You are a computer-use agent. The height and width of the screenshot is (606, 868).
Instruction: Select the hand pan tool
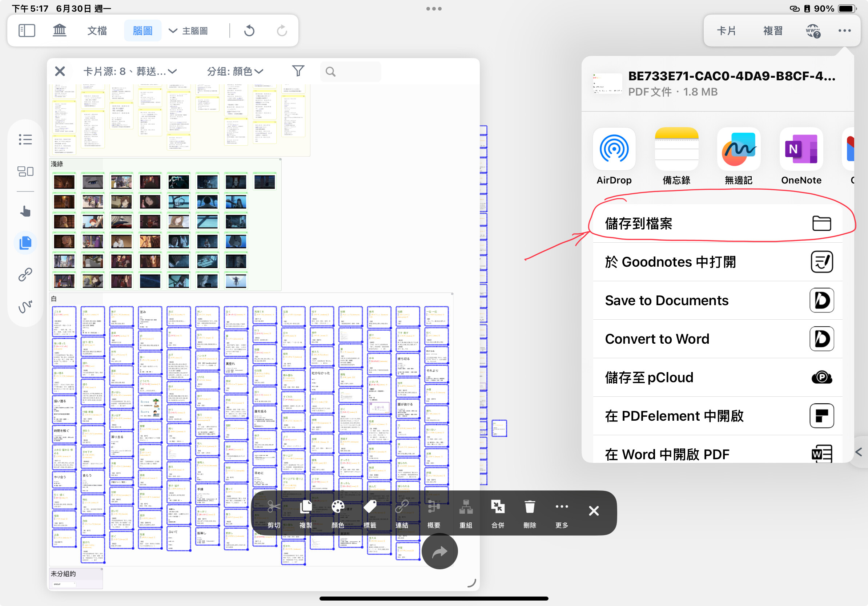tap(25, 211)
